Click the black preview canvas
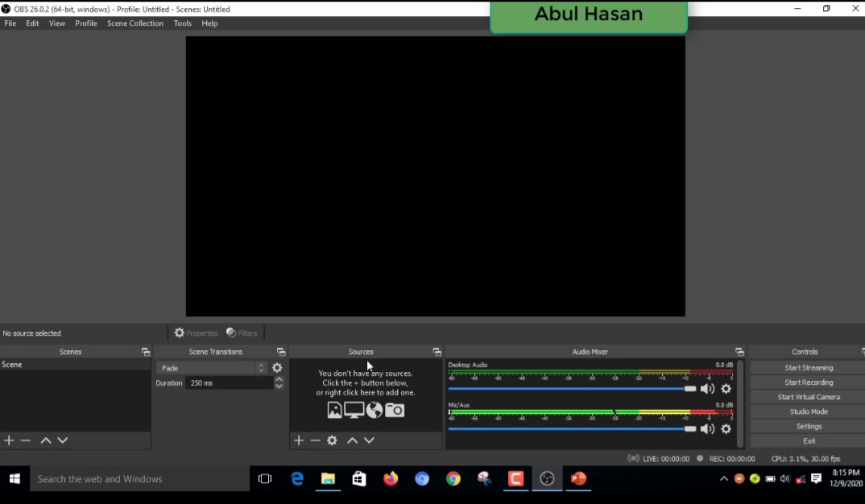The height and width of the screenshot is (504, 865). pos(435,176)
